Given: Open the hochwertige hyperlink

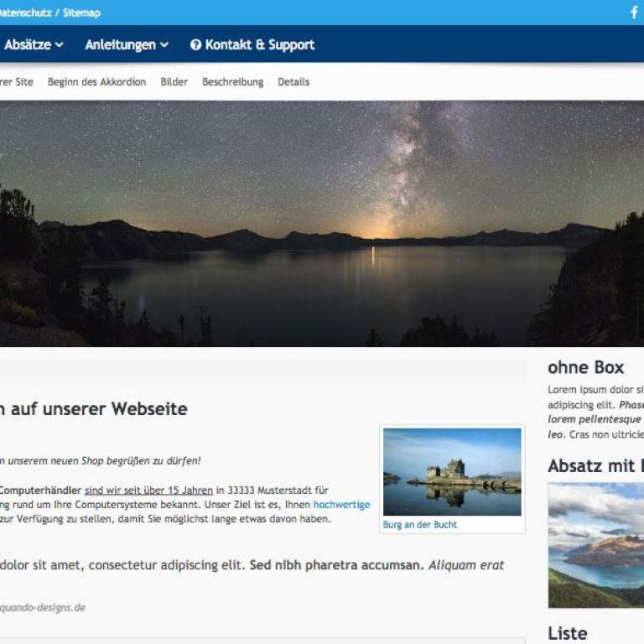Looking at the screenshot, I should (342, 504).
